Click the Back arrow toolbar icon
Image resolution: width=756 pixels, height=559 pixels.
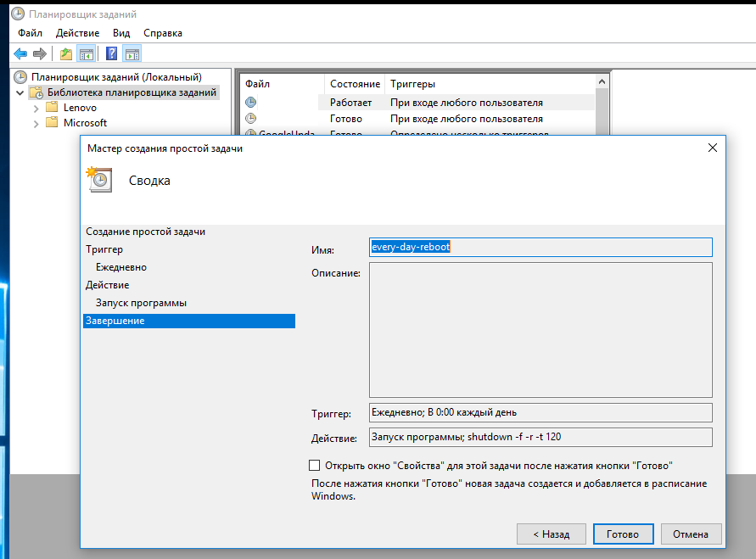(x=20, y=54)
